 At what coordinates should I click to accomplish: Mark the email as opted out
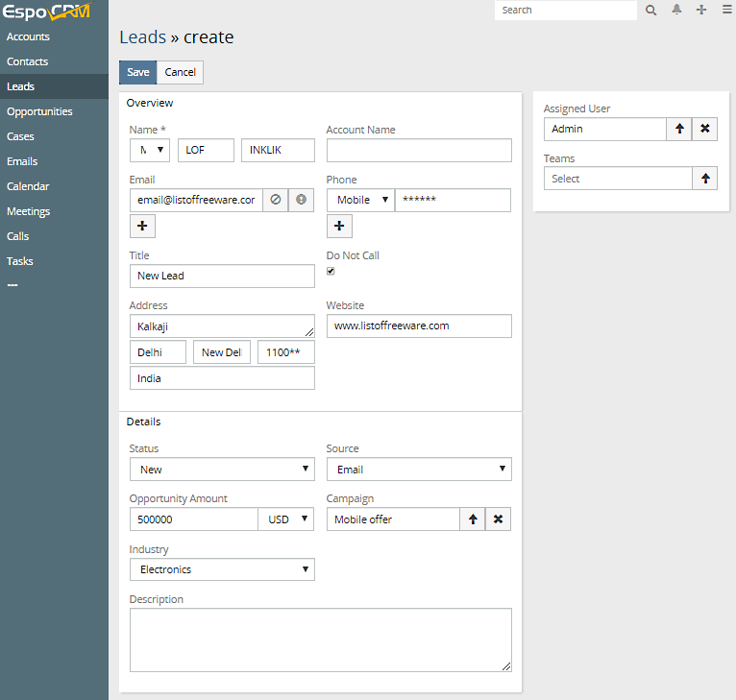pyautogui.click(x=276, y=200)
